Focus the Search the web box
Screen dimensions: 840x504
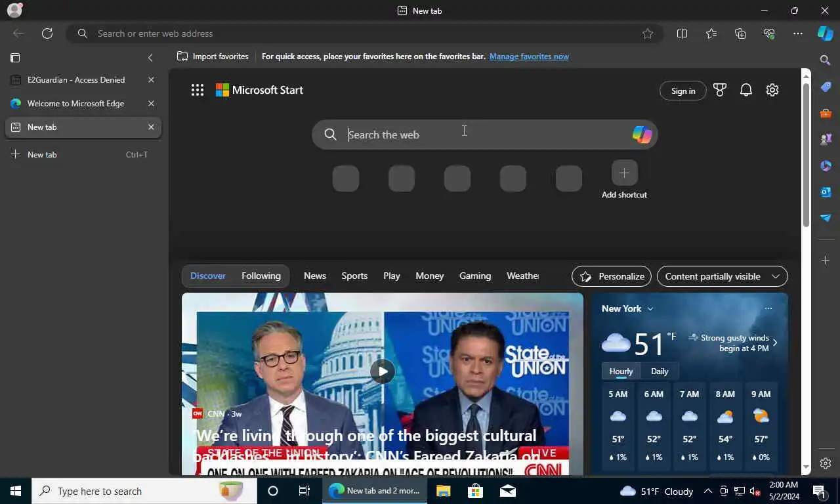point(484,135)
